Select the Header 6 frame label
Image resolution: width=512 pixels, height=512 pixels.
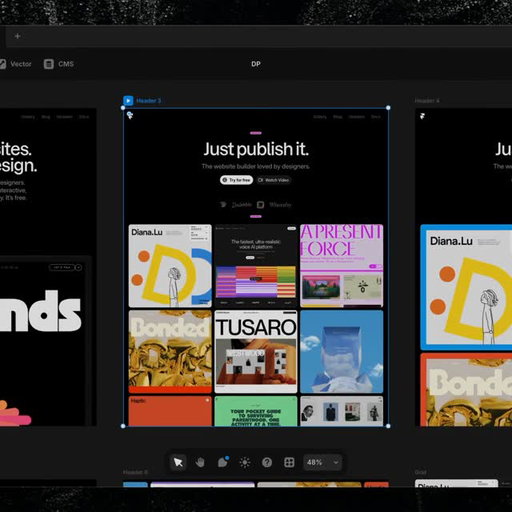(x=135, y=472)
